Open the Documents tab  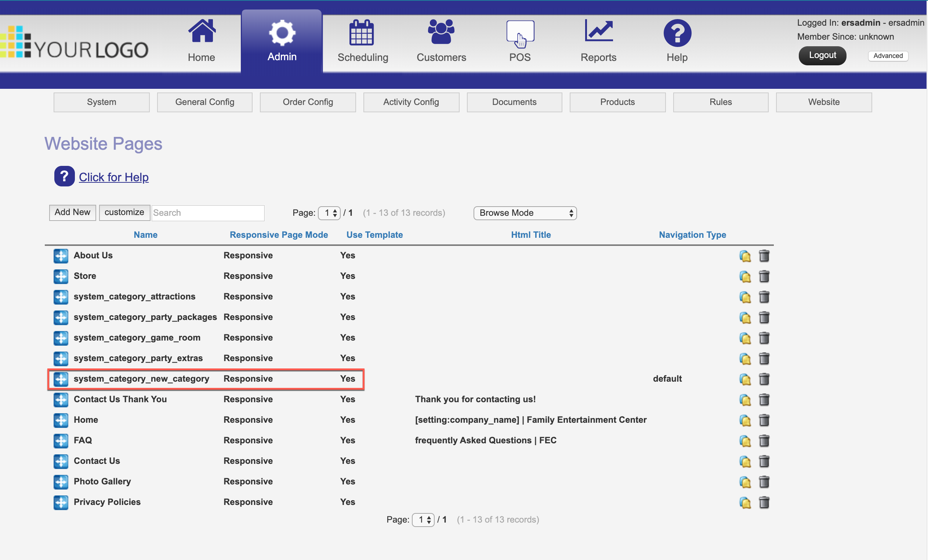tap(514, 102)
